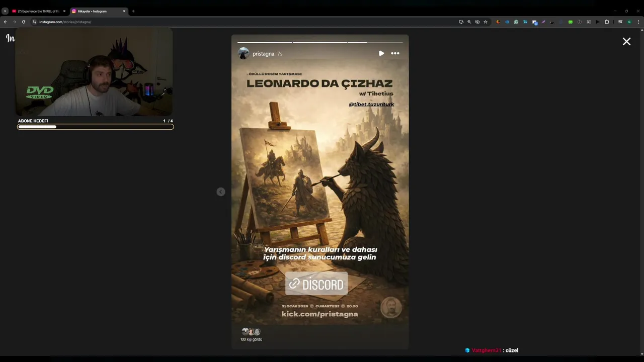Open the 7TV extension icon

click(x=525, y=22)
